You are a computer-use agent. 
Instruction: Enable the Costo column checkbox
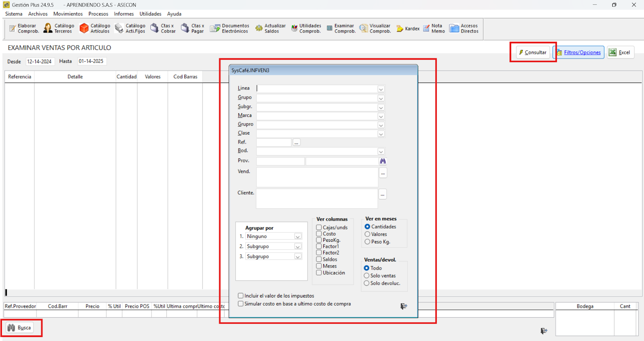pyautogui.click(x=319, y=234)
